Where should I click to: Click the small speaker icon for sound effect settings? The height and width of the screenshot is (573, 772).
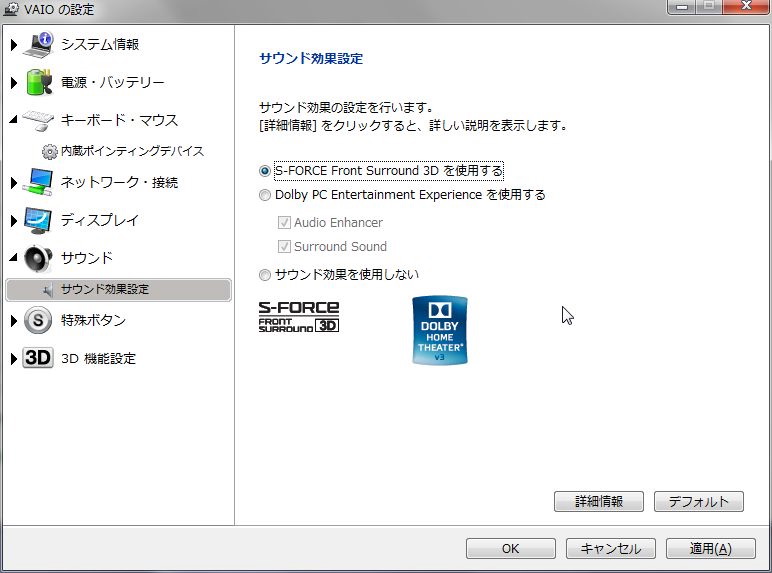(47, 289)
